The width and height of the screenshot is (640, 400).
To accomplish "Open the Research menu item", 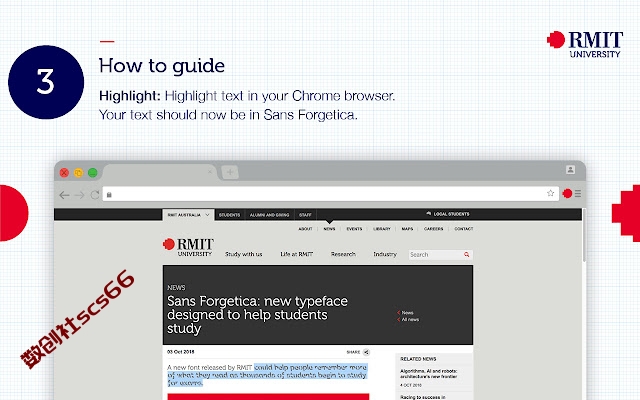I will [343, 254].
